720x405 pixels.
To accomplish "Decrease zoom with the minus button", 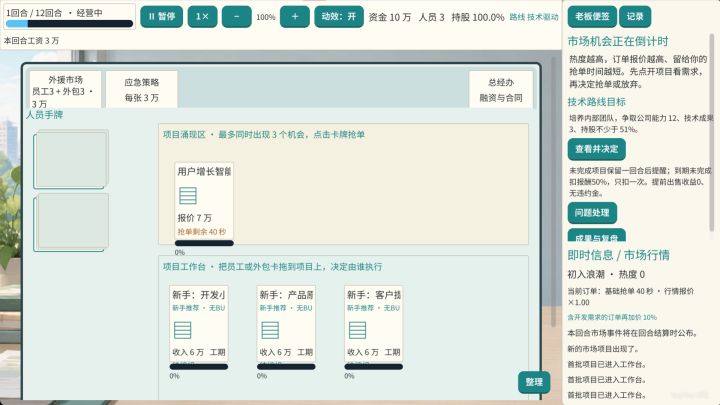I will pos(236,17).
